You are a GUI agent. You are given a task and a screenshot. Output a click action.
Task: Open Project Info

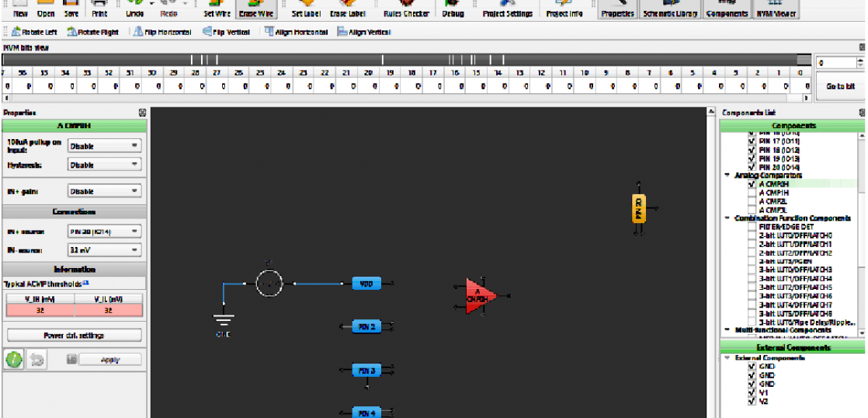click(564, 9)
